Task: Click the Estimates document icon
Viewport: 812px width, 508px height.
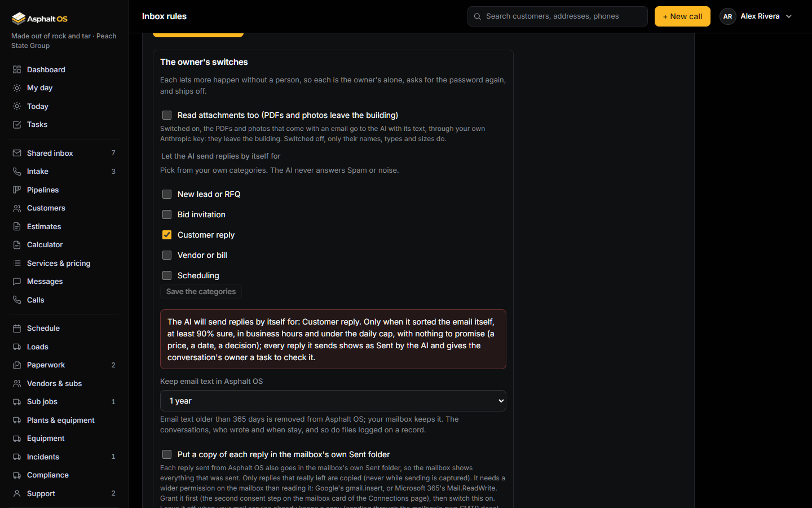Action: [17, 226]
